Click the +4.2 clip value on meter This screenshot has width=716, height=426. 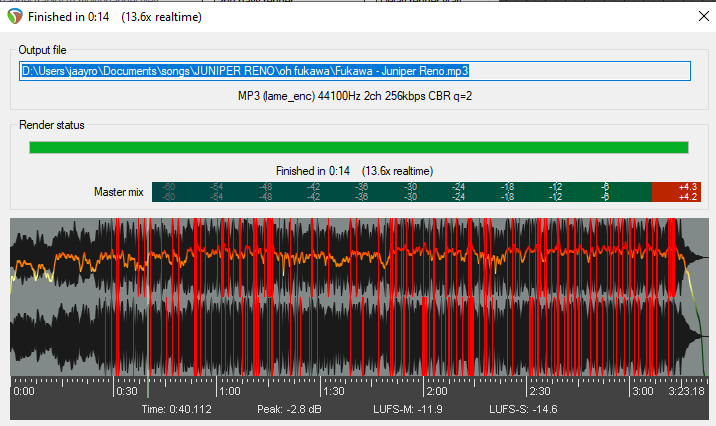pyautogui.click(x=688, y=197)
